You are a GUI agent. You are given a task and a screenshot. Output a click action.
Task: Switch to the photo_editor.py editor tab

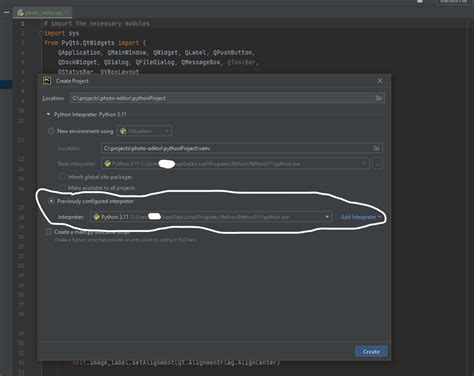tap(43, 13)
